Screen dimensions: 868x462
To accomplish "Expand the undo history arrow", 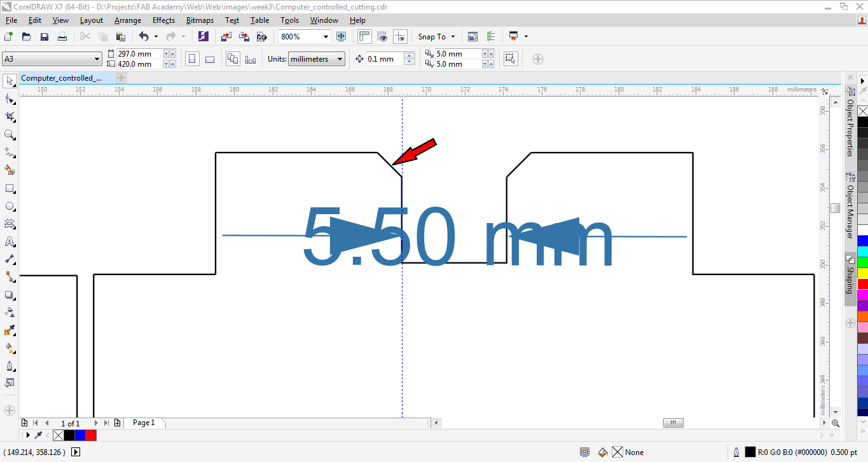I will click(156, 37).
